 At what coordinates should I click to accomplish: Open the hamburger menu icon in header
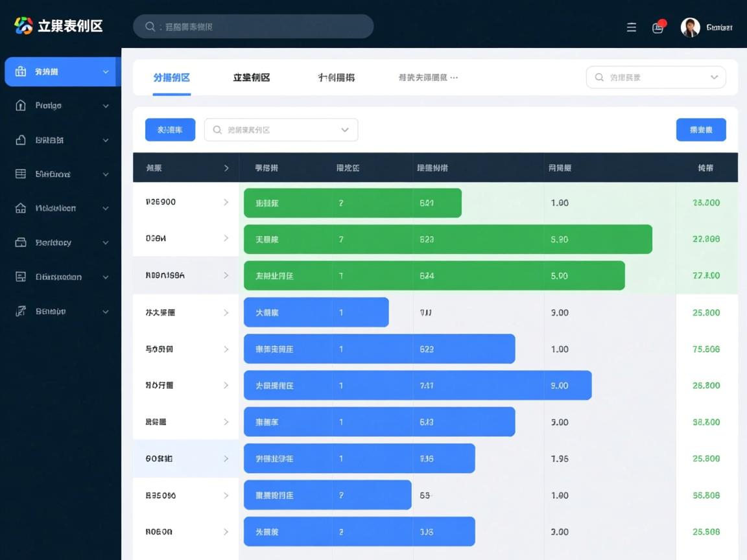coord(631,27)
